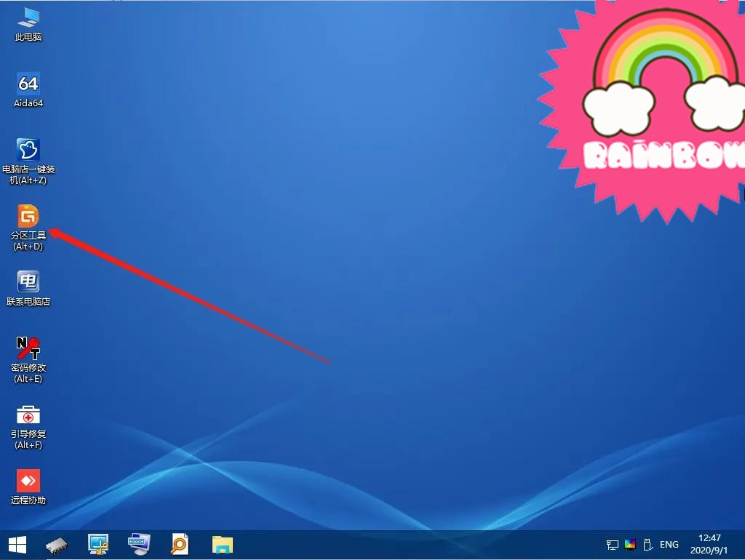This screenshot has height=560, width=745.
Task: Click the network status tray icon
Action: [613, 544]
